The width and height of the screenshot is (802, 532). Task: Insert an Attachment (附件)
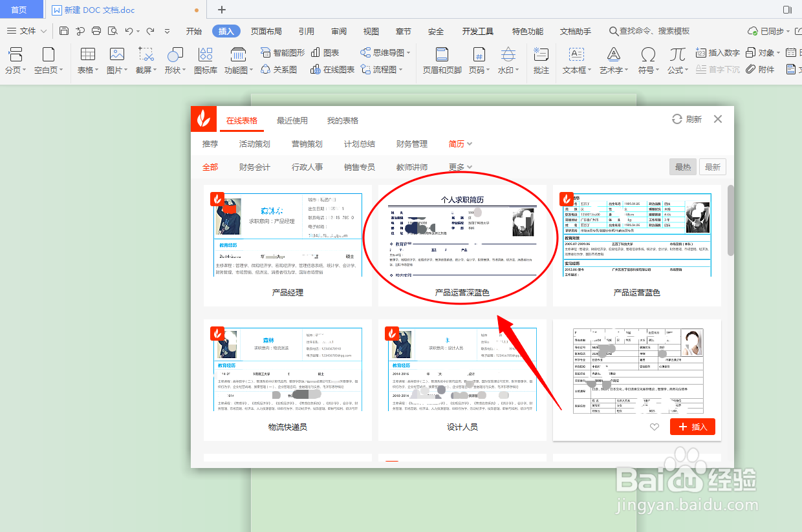(x=760, y=69)
